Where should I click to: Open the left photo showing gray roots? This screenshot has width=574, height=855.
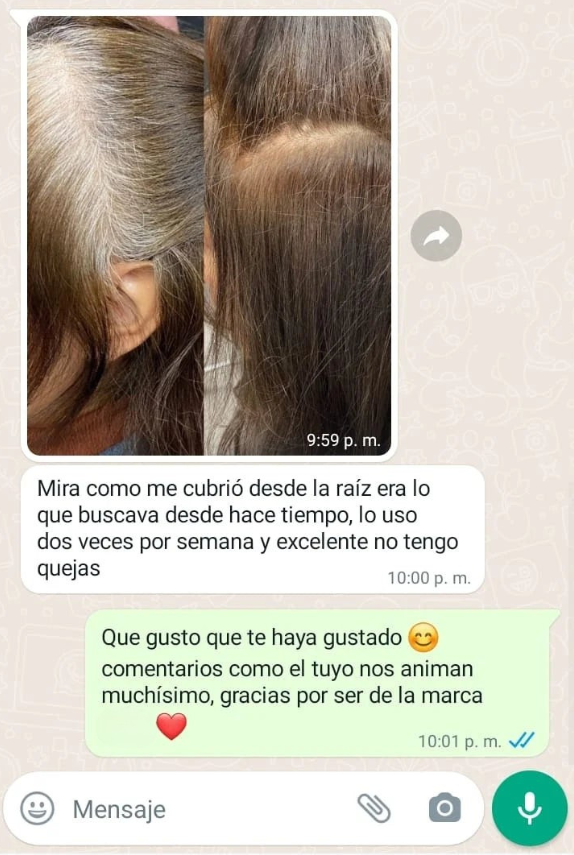(x=116, y=236)
